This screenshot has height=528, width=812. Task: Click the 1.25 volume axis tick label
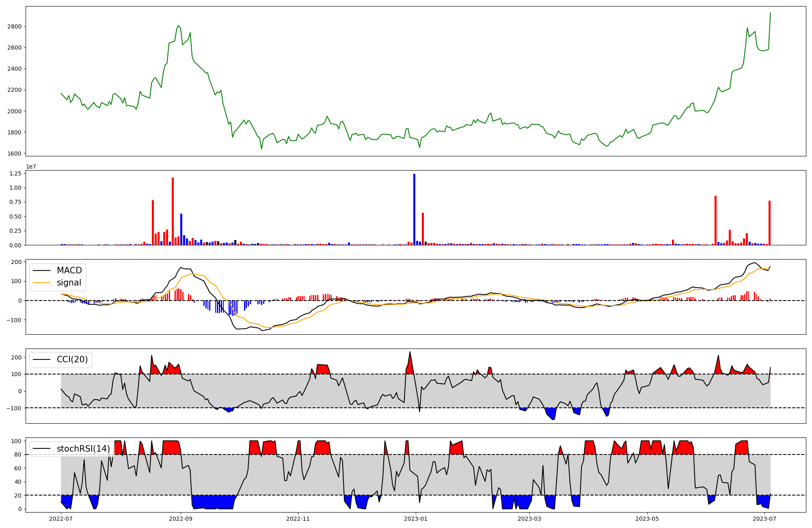(16, 173)
